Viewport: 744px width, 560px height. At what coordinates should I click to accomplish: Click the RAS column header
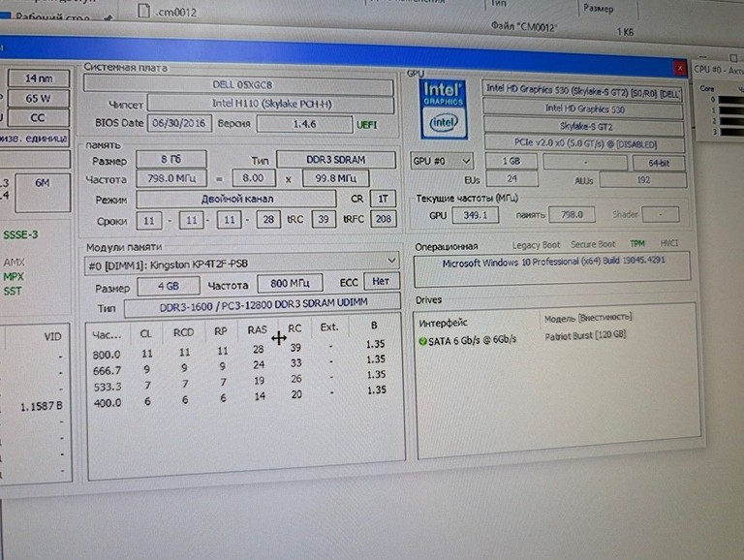[257, 329]
